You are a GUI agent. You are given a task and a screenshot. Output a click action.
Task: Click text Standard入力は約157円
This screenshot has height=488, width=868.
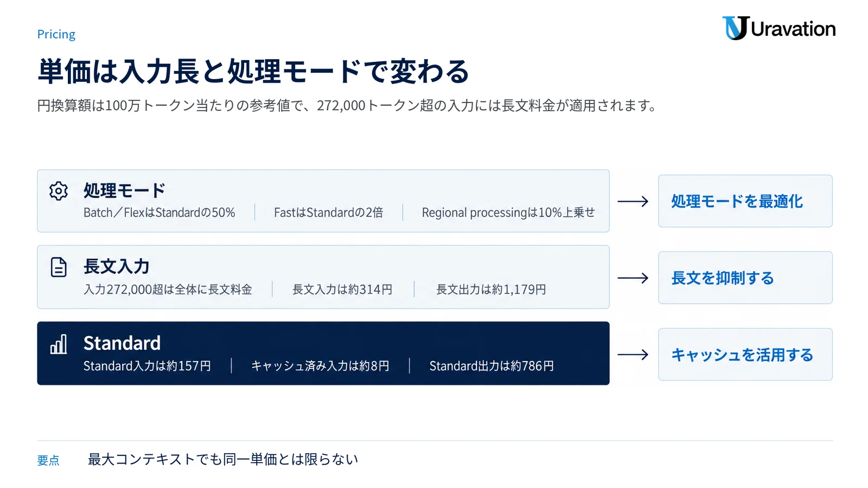(147, 366)
